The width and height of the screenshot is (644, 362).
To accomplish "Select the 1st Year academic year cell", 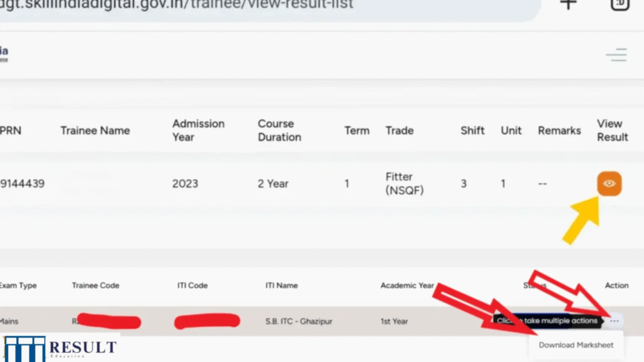I will tap(394, 321).
